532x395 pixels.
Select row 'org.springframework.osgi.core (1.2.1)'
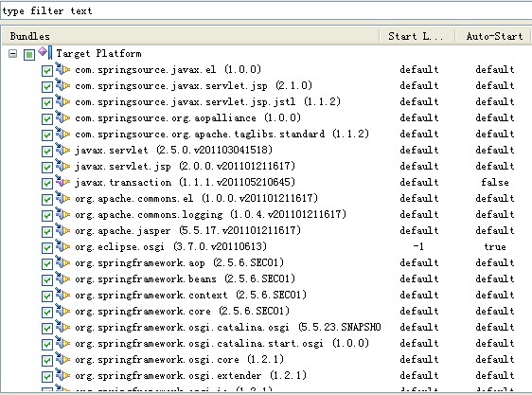tap(179, 360)
